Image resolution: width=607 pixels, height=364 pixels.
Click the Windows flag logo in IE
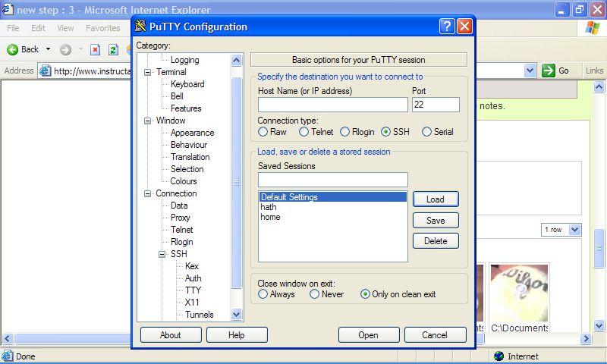[x=593, y=28]
